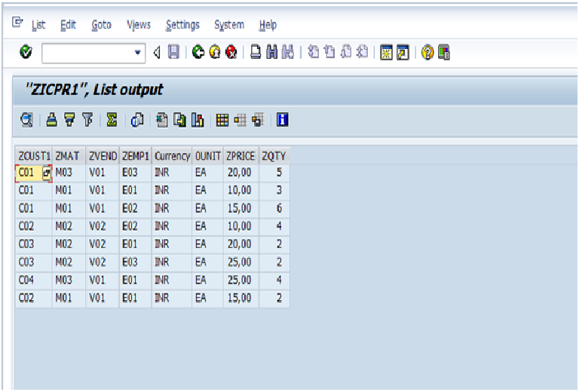Screen dimensions: 579x392
Task: Open the command field dropdown arrow
Action: click(x=138, y=53)
